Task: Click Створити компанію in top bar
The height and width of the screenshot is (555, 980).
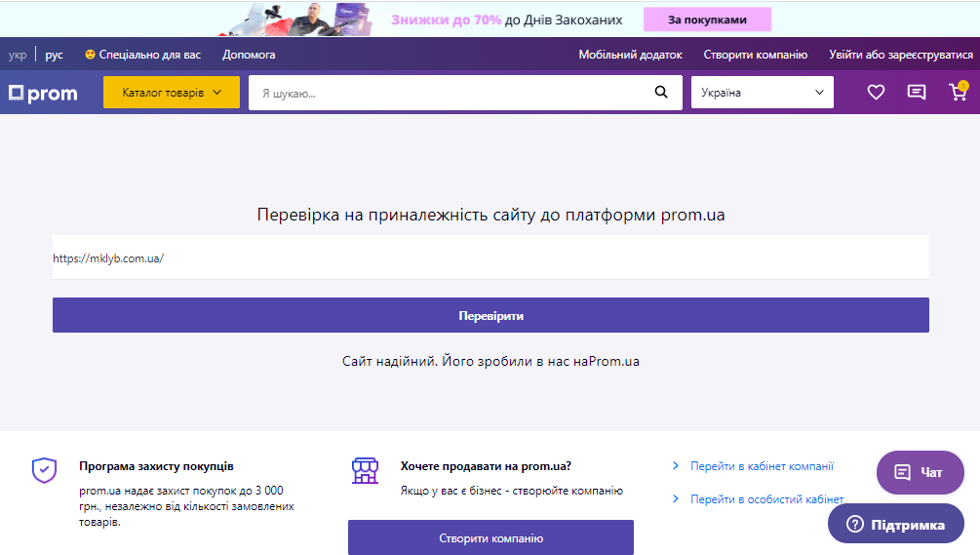Action: pos(755,55)
